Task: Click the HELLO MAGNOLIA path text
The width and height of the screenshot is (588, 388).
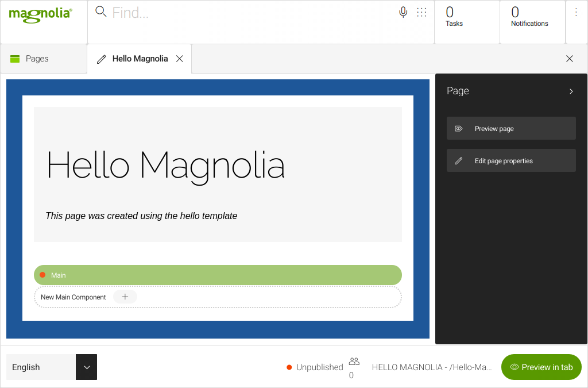Action: [432, 367]
